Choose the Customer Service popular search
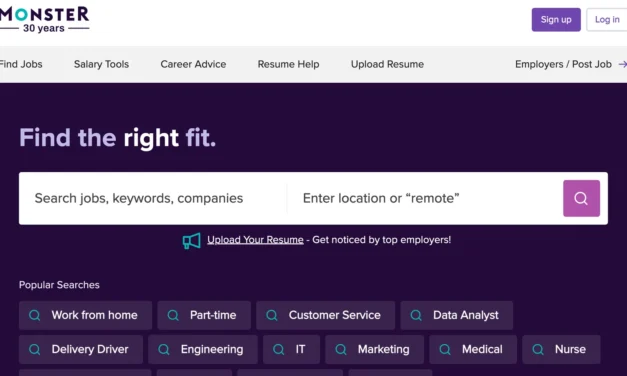 pyautogui.click(x=325, y=315)
